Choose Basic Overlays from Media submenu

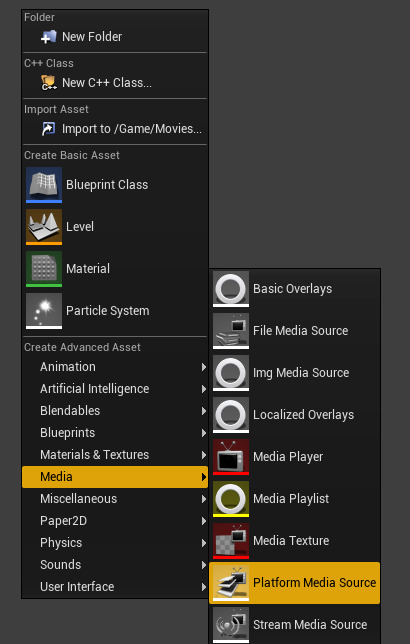(x=293, y=289)
